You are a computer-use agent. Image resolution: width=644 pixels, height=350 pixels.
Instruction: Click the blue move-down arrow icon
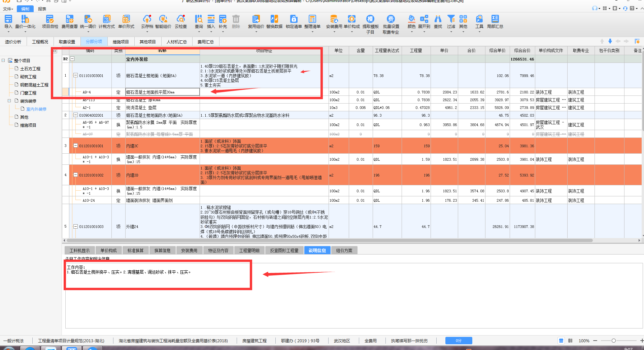[x=610, y=41]
